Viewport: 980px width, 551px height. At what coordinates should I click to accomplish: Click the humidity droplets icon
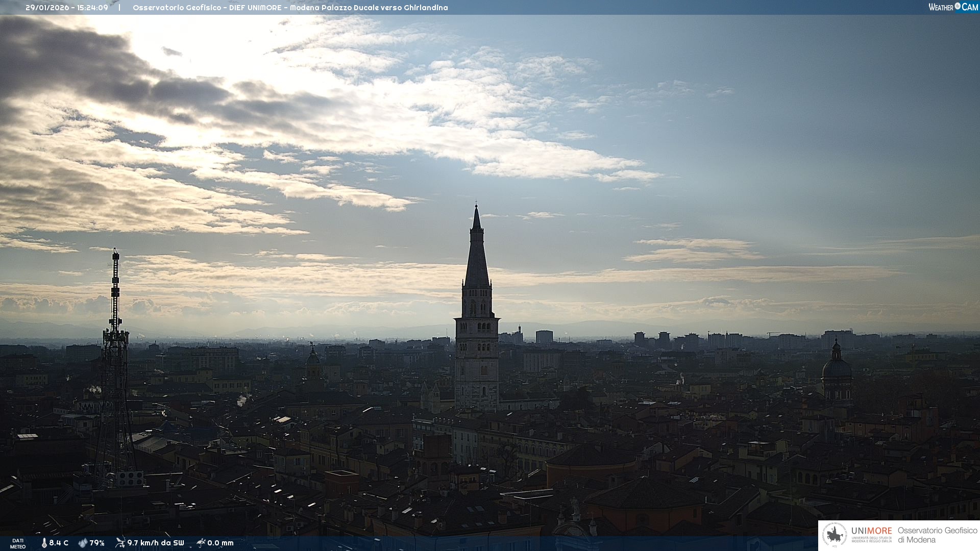tap(83, 543)
